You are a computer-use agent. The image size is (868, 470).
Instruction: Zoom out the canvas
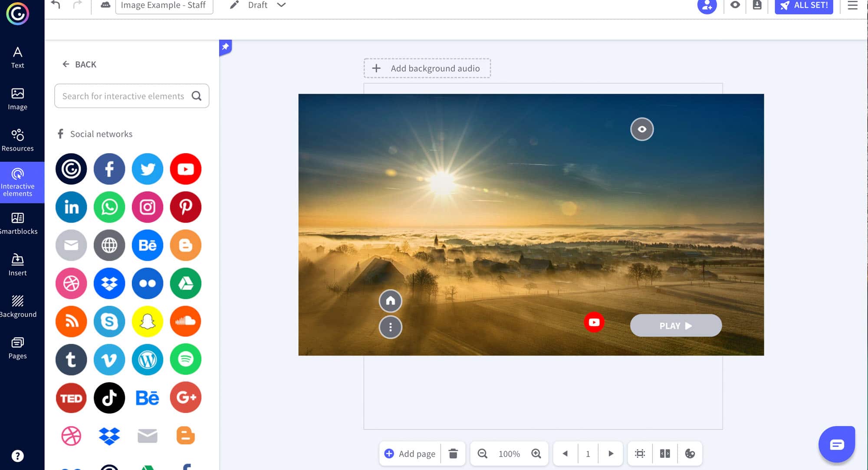482,454
